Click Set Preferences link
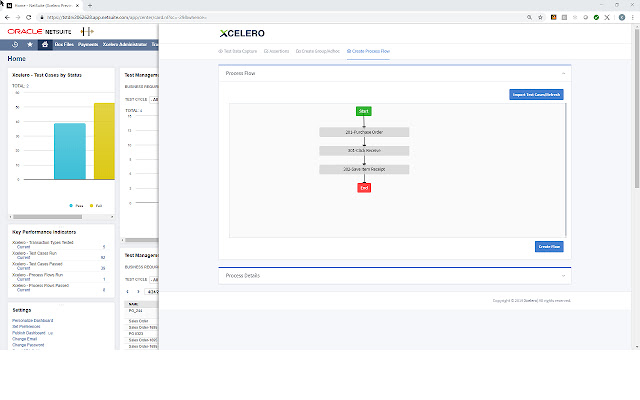The width and height of the screenshot is (640, 400). (x=26, y=327)
